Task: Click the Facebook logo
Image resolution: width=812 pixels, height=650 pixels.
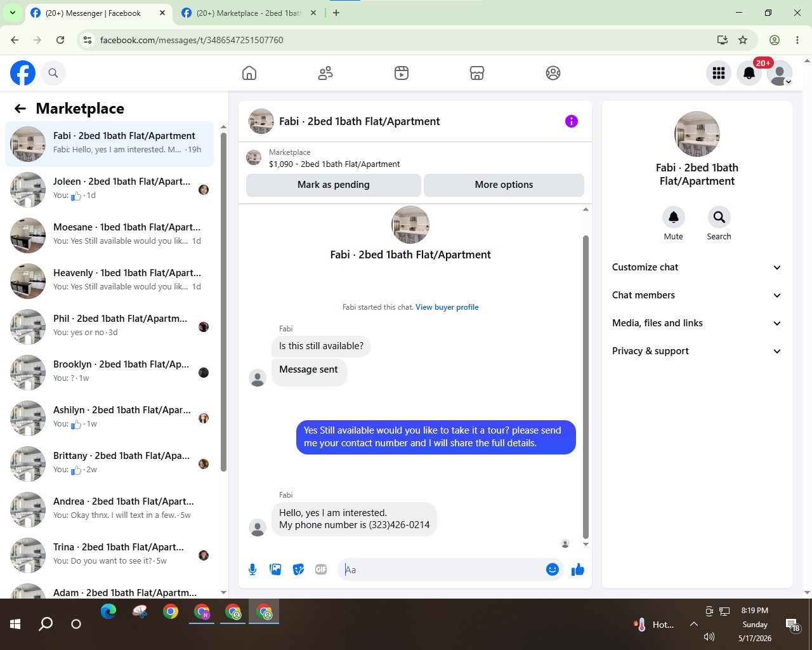Action: click(x=23, y=73)
